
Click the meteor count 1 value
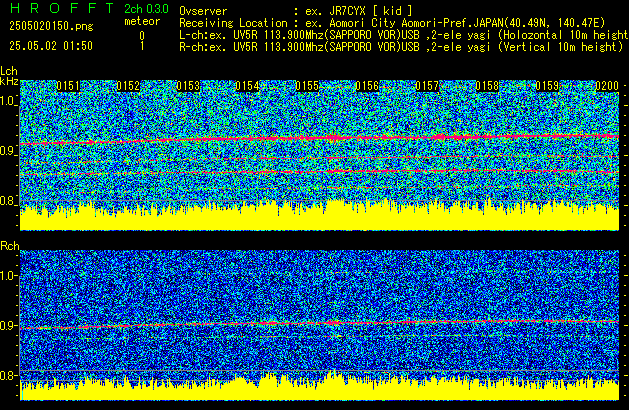click(x=142, y=46)
